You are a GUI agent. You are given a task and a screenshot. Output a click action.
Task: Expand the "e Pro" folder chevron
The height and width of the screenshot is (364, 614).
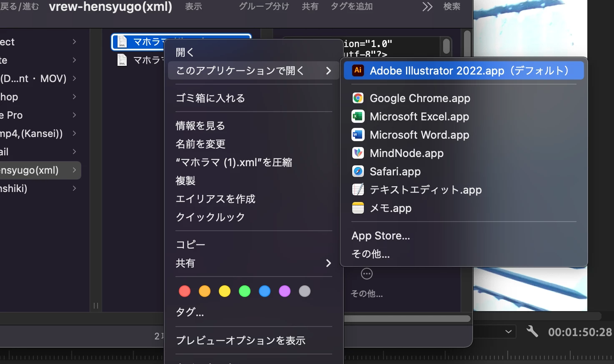(74, 115)
